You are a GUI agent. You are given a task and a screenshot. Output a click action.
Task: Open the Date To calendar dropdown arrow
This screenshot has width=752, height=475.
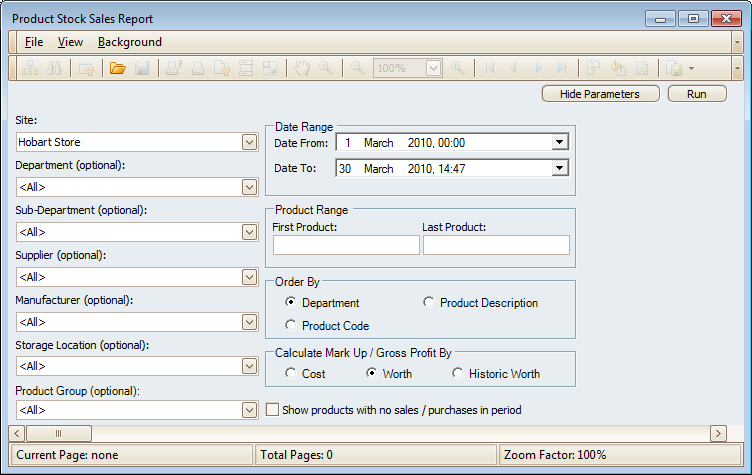[x=559, y=168]
